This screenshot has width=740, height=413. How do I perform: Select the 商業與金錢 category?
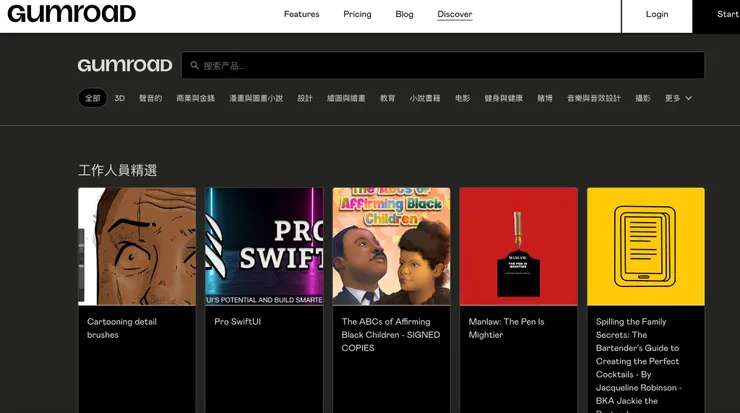[x=195, y=98]
